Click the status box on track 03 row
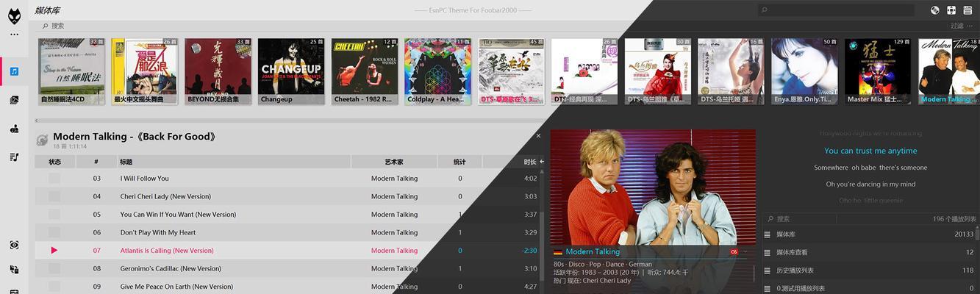 click(x=54, y=179)
